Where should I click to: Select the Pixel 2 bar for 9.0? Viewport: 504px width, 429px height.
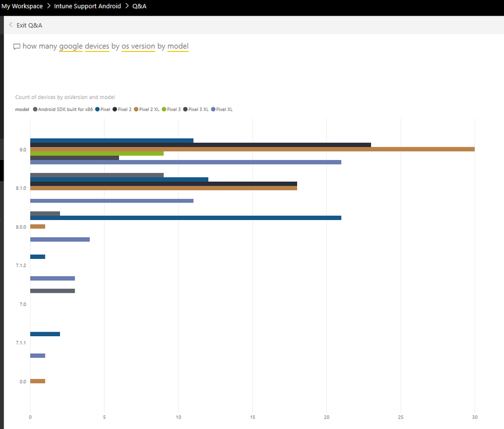(201, 145)
